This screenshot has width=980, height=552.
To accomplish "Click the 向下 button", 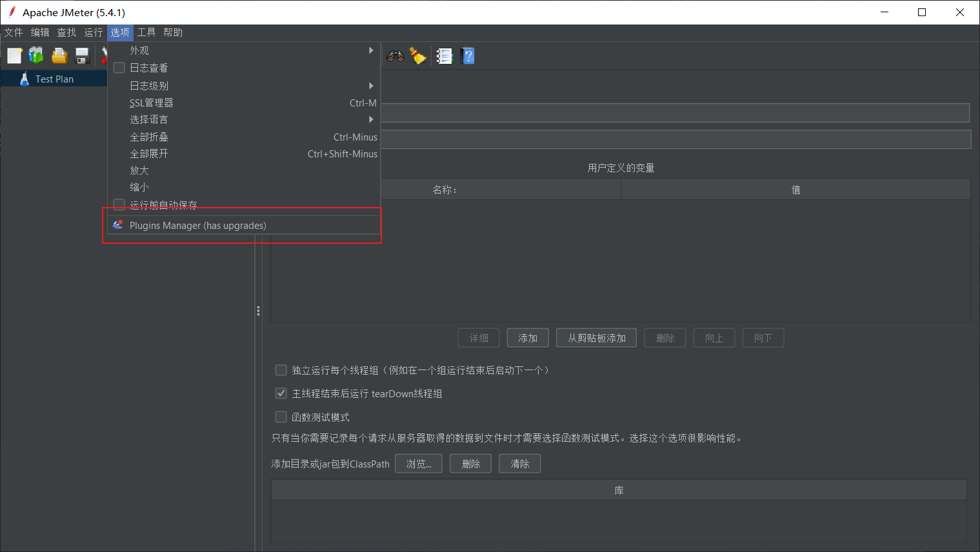I will 763,338.
